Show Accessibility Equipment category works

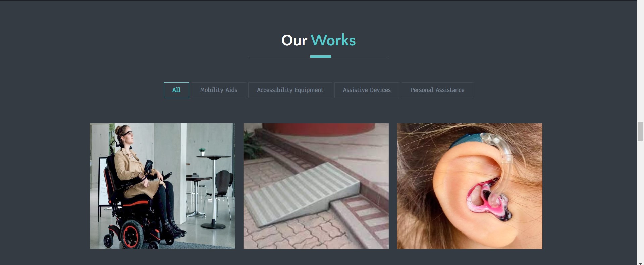[x=290, y=90]
